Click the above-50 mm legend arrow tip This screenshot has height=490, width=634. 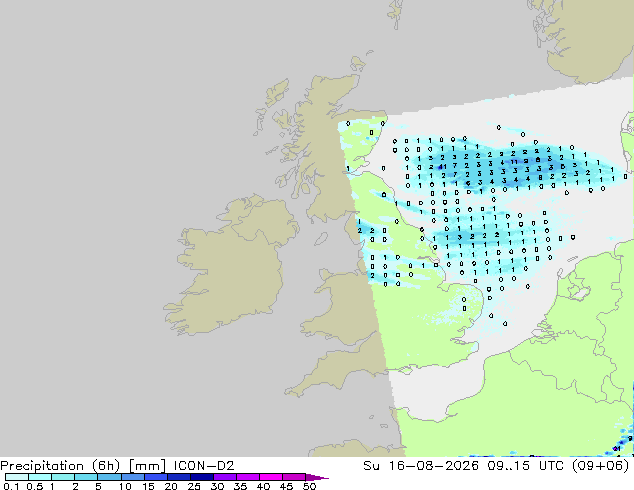pos(317,477)
